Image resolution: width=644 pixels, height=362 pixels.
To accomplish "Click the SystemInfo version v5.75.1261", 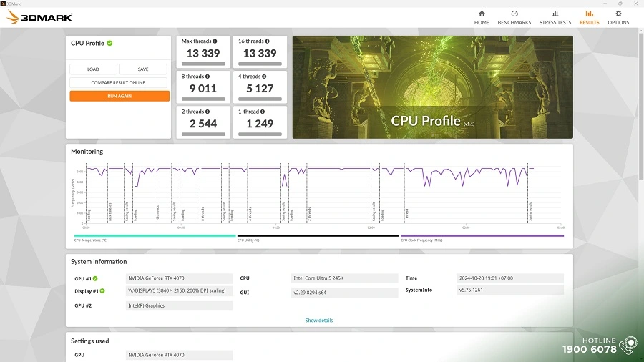I will tap(510, 290).
